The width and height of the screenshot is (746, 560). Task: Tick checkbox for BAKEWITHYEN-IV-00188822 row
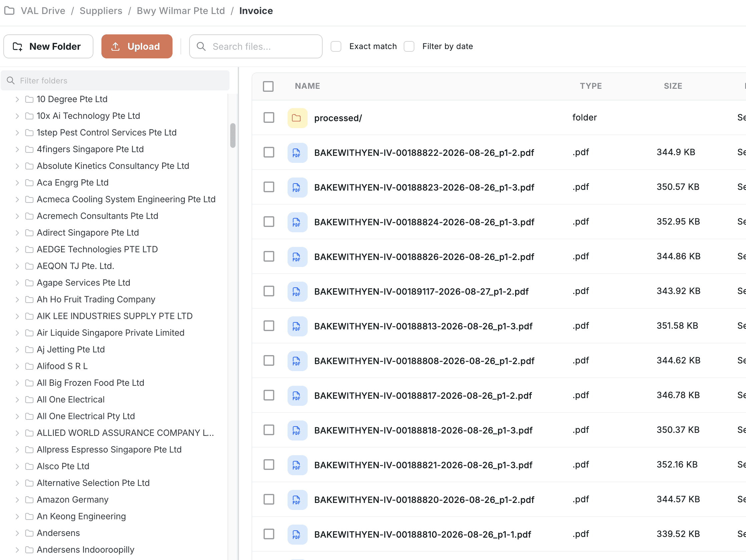269,153
